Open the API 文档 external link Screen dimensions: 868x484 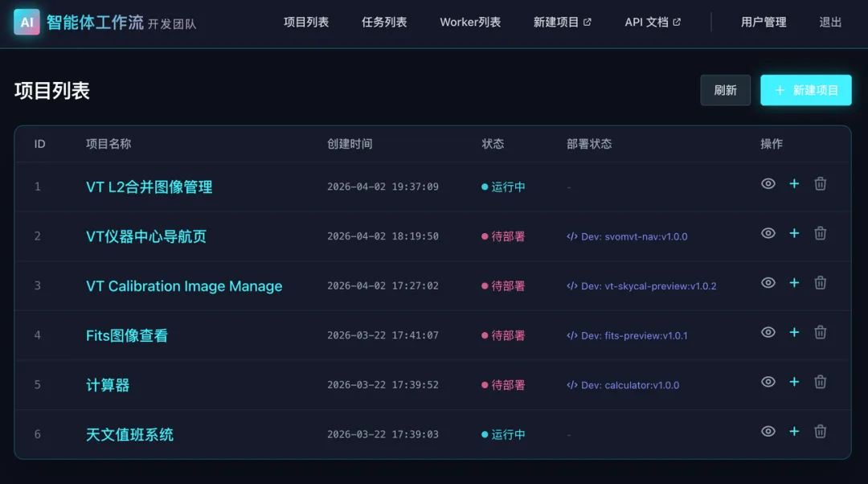point(652,23)
